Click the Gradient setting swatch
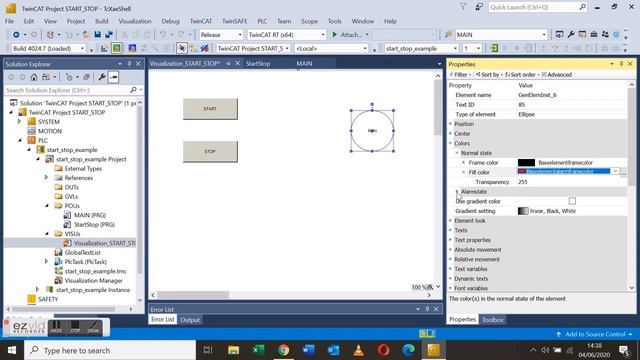Screen dimensions: 640x360 pos(523,211)
